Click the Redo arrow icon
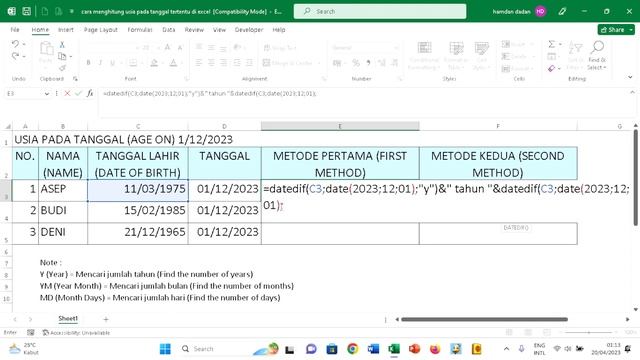This screenshot has height=360, width=640. [15, 56]
